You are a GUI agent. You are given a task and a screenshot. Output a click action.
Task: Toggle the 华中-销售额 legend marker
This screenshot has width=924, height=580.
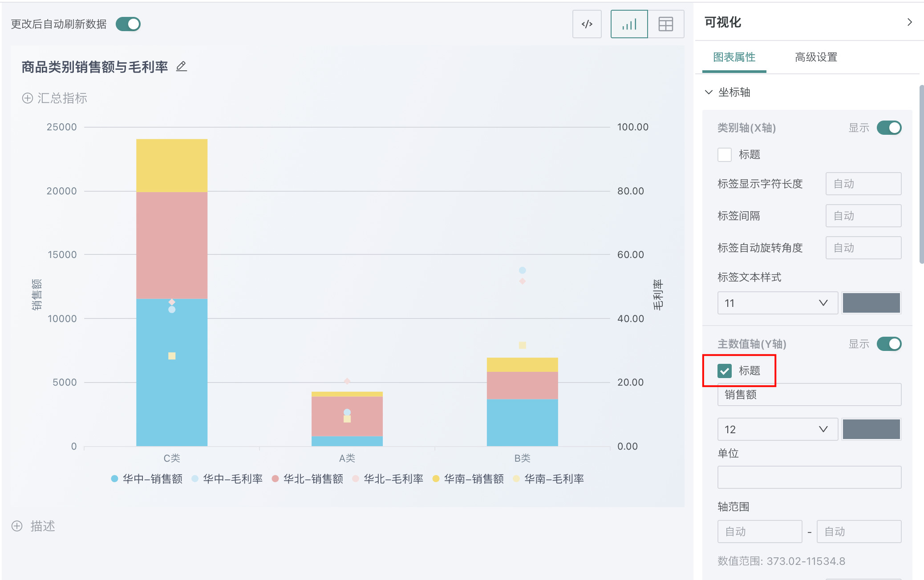pos(114,479)
